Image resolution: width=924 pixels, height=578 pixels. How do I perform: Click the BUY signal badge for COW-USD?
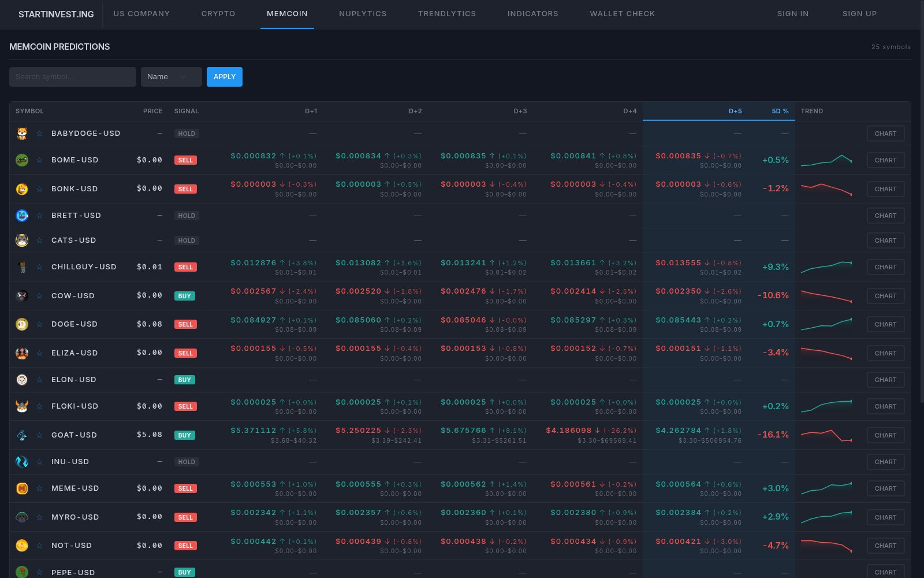184,296
